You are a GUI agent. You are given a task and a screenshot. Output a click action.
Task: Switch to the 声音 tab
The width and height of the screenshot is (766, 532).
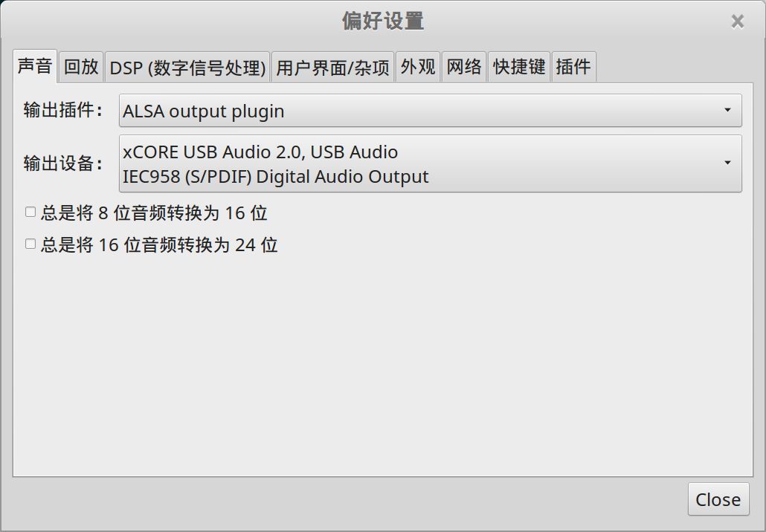pyautogui.click(x=34, y=67)
